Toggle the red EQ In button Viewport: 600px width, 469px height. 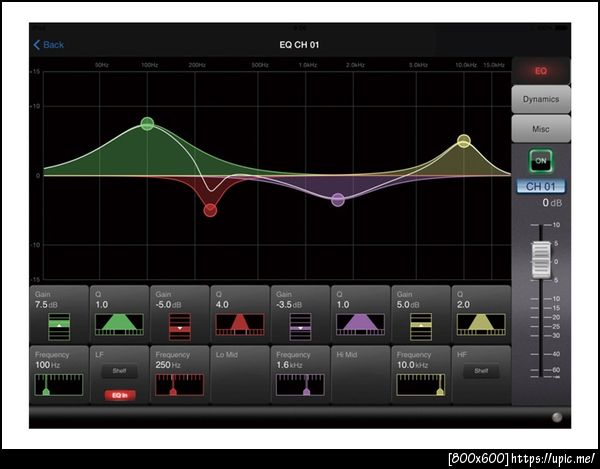pos(120,395)
